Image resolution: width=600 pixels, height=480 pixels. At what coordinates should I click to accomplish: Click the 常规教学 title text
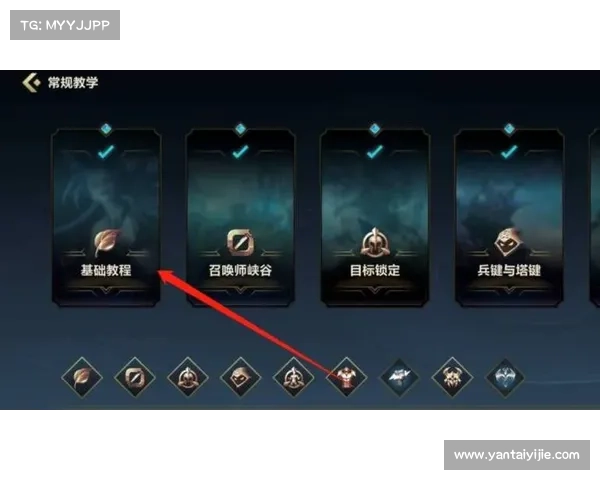click(x=73, y=82)
